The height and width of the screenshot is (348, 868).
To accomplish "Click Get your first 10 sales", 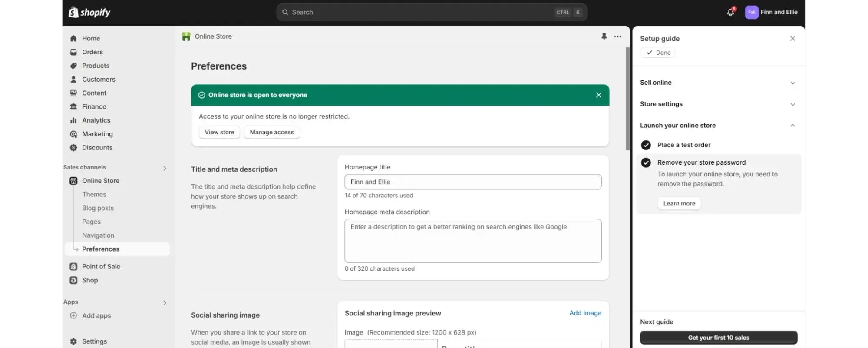I will tap(718, 338).
